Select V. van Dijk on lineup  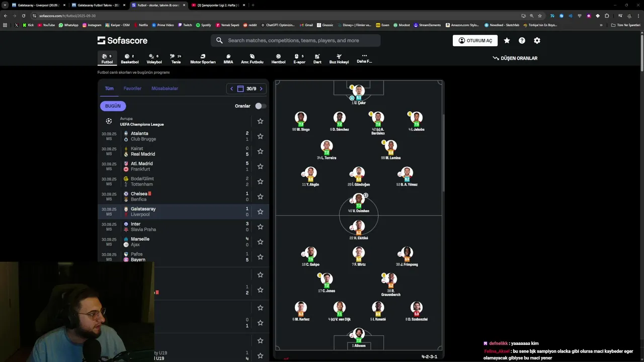pyautogui.click(x=339, y=311)
